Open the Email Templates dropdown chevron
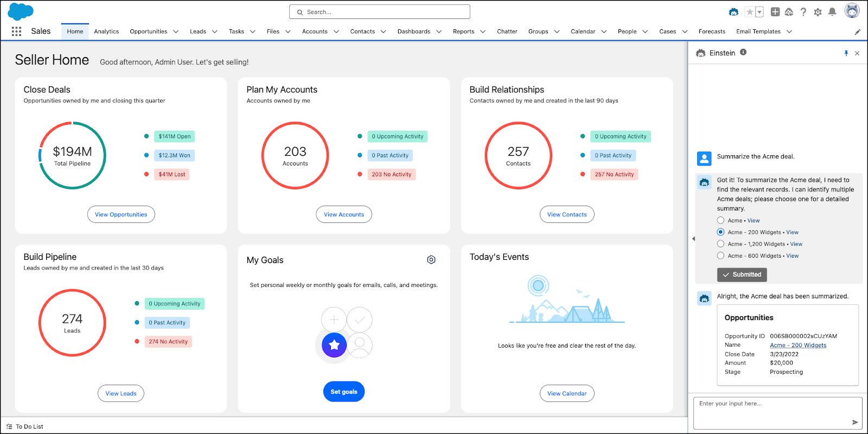Screen dimensions: 868x434 (x=789, y=31)
